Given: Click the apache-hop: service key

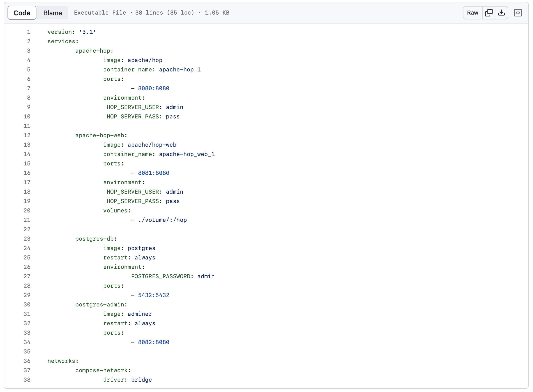Looking at the screenshot, I should [x=94, y=51].
